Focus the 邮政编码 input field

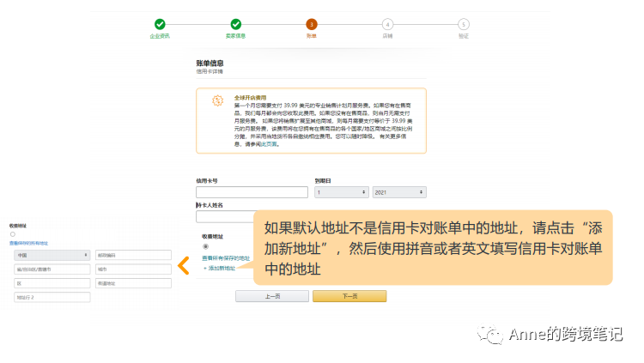133,255
